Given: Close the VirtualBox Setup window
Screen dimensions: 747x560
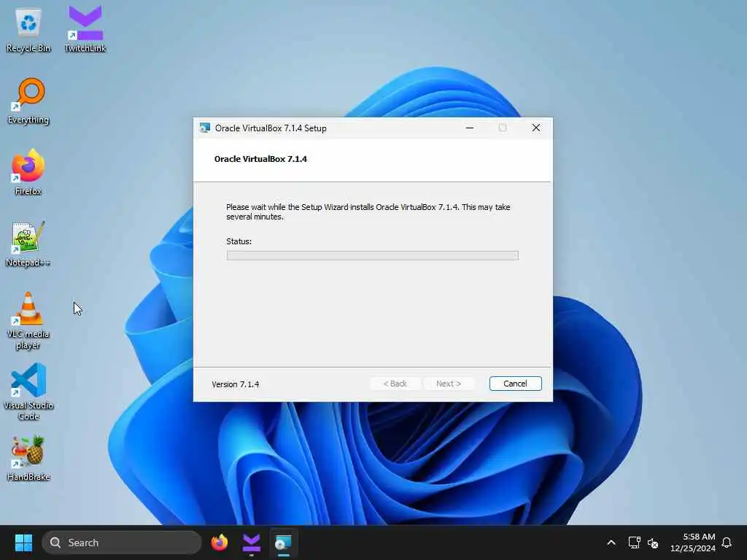Looking at the screenshot, I should (x=536, y=128).
